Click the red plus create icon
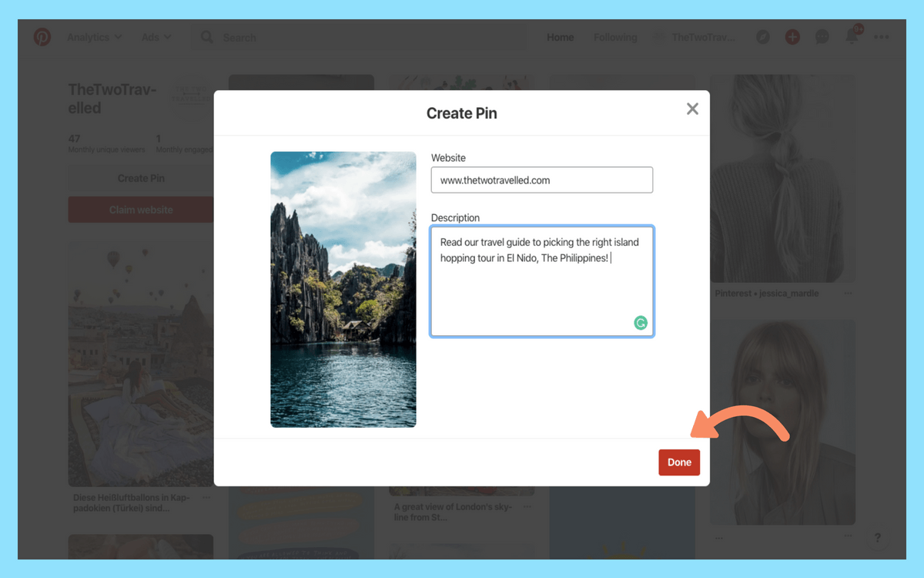This screenshot has height=578, width=924. click(792, 37)
